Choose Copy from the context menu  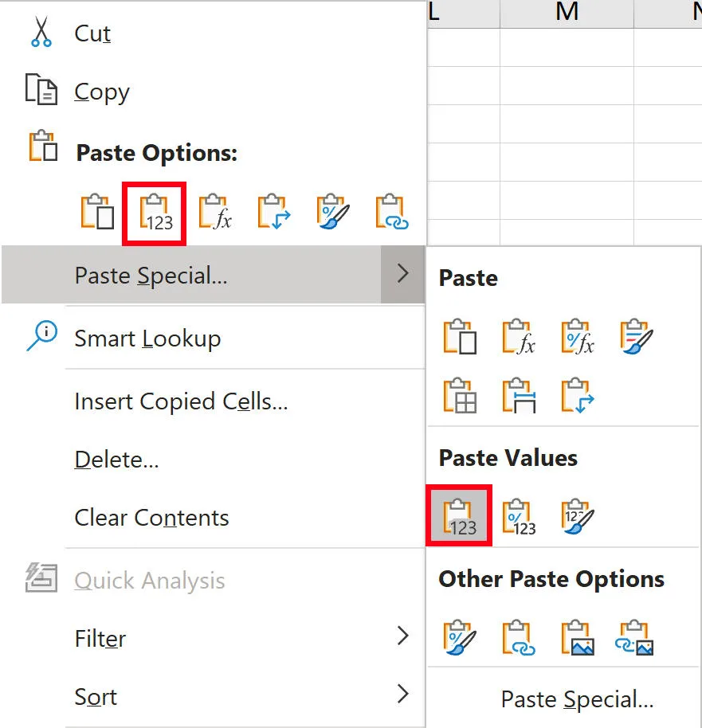coord(102,92)
